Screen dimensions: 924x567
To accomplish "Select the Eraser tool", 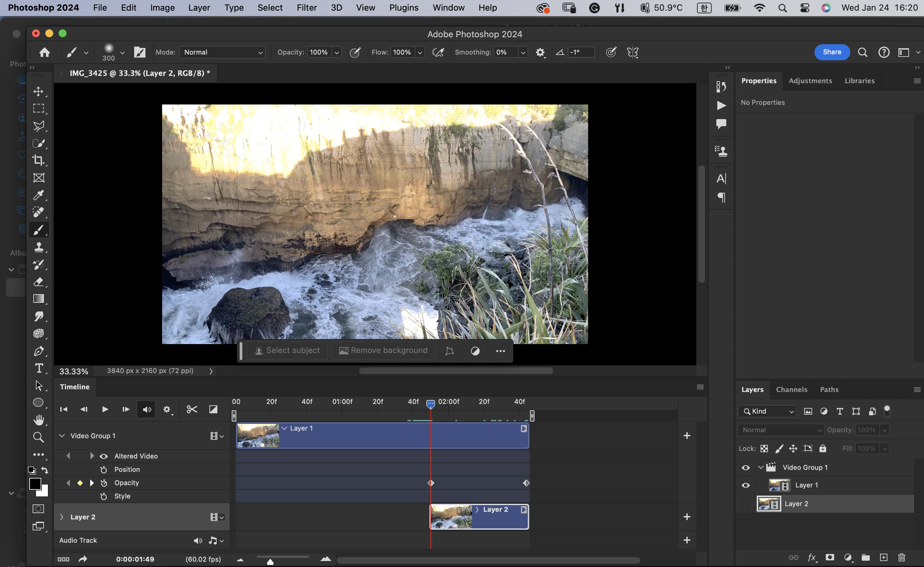I will tap(38, 282).
